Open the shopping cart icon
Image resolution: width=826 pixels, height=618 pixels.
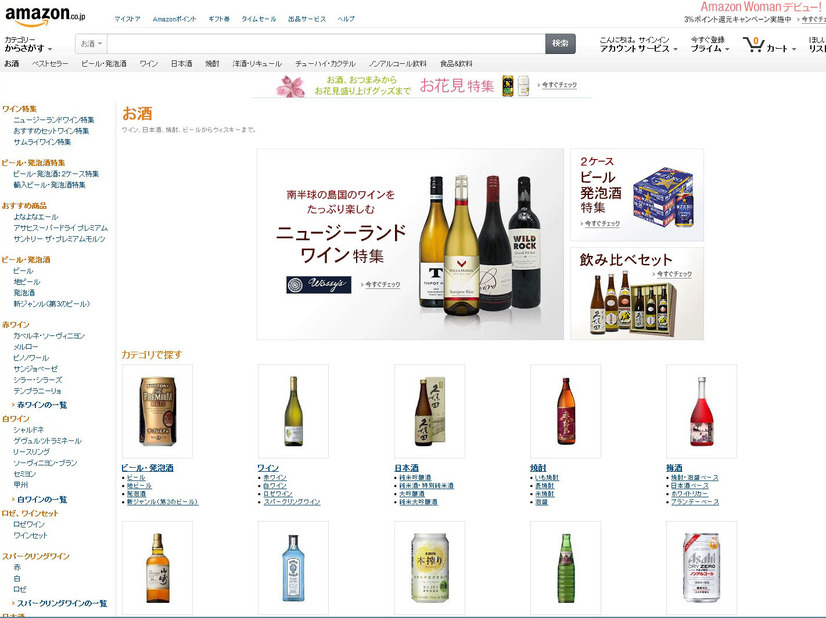tap(753, 44)
